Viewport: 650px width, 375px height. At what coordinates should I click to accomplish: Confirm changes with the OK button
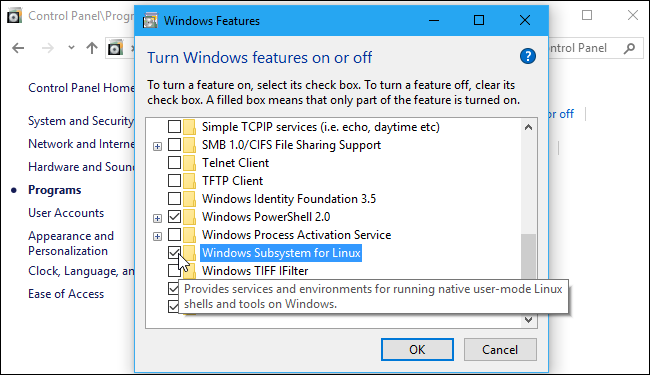tap(417, 350)
